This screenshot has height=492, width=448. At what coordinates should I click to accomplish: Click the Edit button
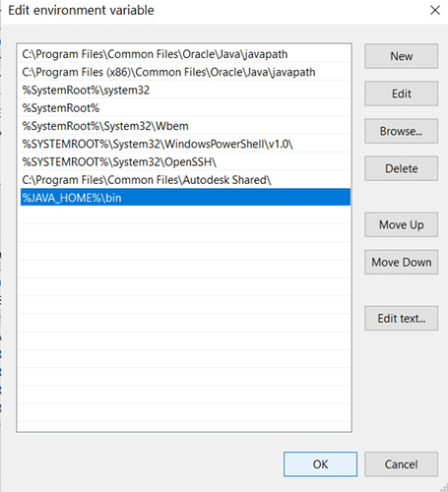tap(401, 93)
